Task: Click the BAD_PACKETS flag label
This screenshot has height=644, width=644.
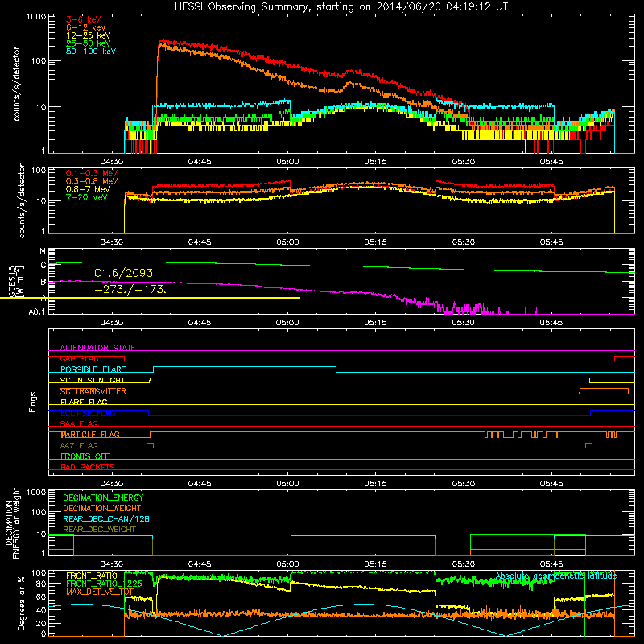Action: pos(88,468)
